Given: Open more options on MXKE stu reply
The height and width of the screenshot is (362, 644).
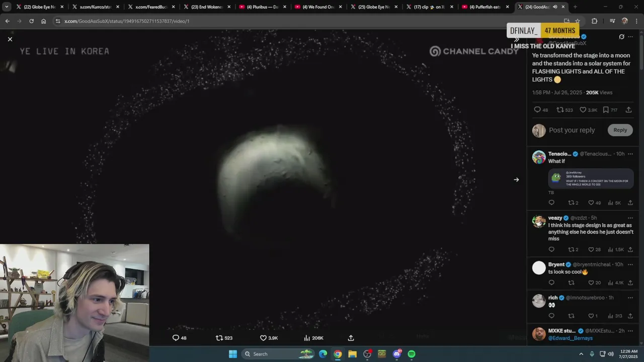Looking at the screenshot, I should click(630, 331).
